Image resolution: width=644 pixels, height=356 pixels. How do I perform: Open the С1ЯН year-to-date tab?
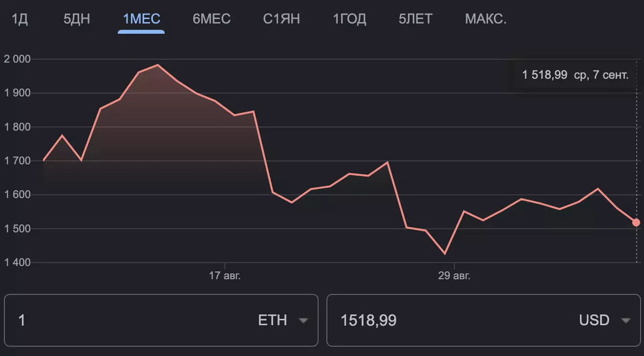(281, 19)
